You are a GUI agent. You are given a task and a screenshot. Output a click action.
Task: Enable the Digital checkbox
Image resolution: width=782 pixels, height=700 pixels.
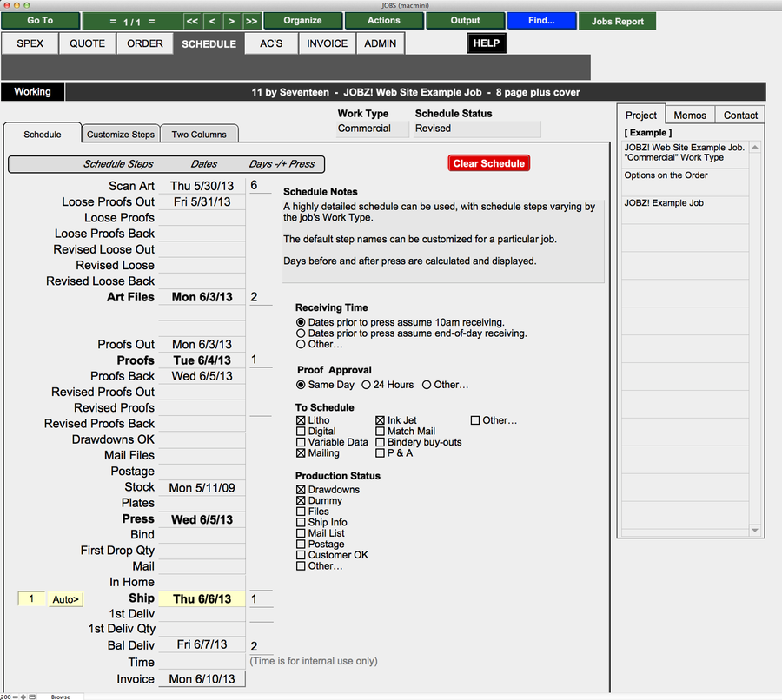point(302,432)
